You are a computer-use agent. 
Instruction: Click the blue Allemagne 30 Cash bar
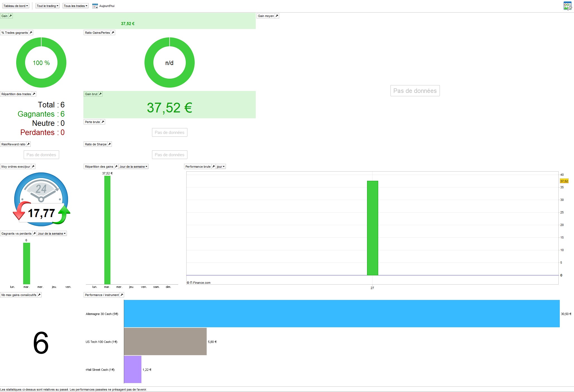coord(342,314)
